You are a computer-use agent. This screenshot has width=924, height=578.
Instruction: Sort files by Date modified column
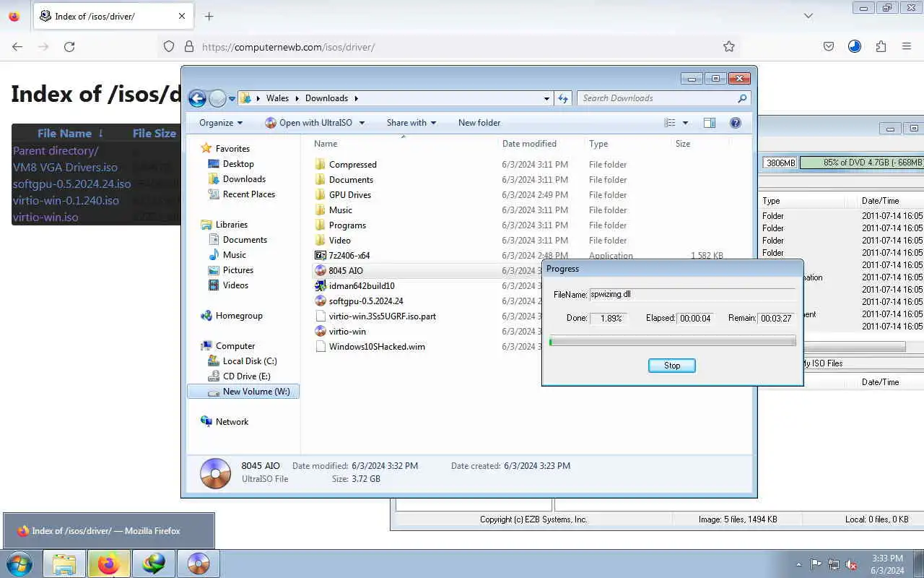click(529, 144)
